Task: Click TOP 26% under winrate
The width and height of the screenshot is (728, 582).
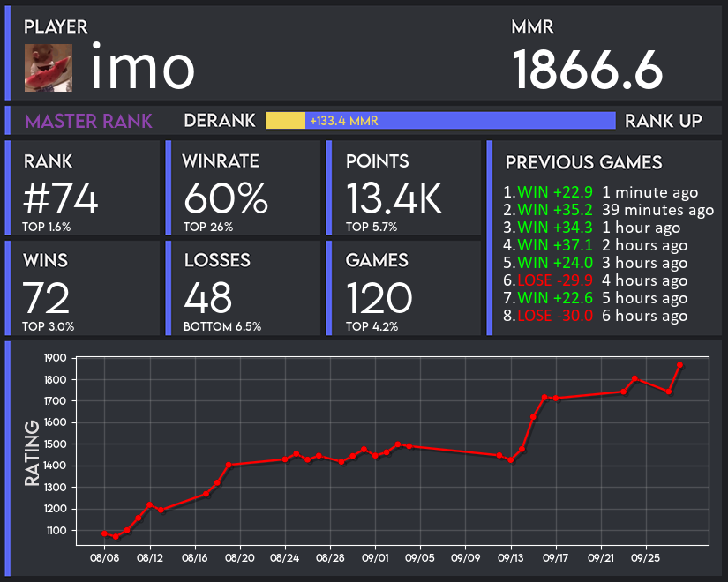Action: coord(208,227)
